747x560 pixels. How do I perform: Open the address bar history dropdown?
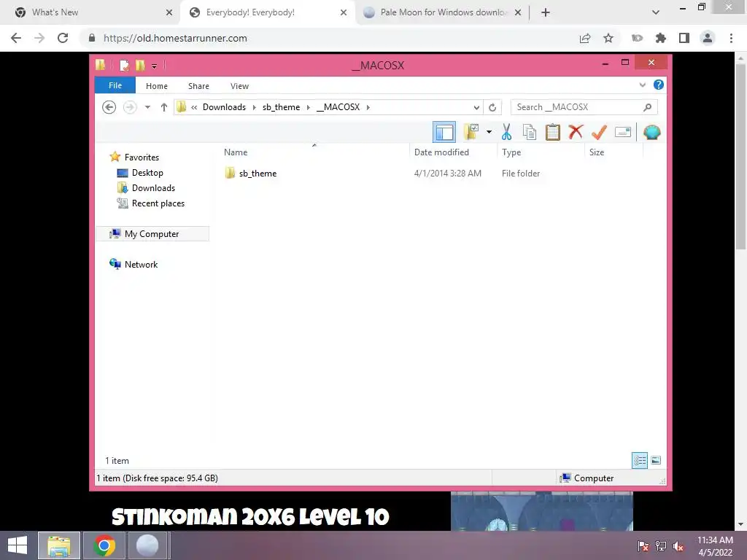coord(476,107)
